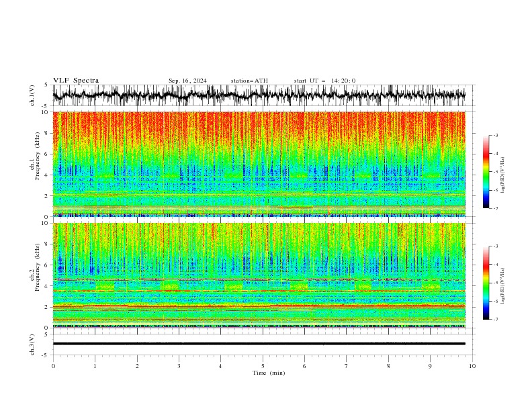Click the "Time (min)" axis label

(269, 373)
